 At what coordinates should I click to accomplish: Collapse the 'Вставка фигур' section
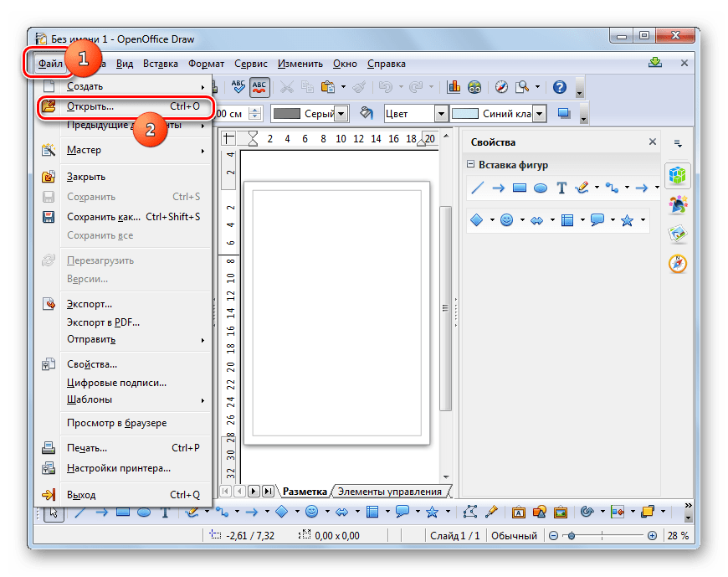[x=471, y=165]
